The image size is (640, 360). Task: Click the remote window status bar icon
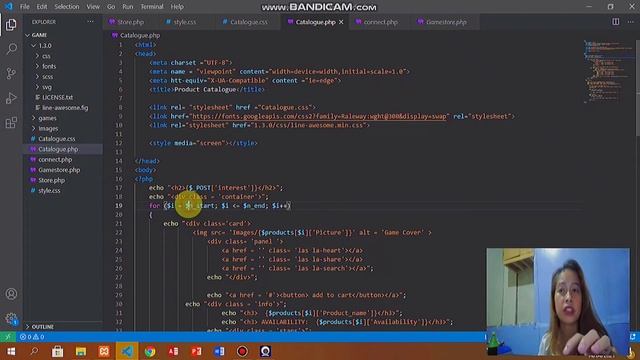tap(8, 337)
